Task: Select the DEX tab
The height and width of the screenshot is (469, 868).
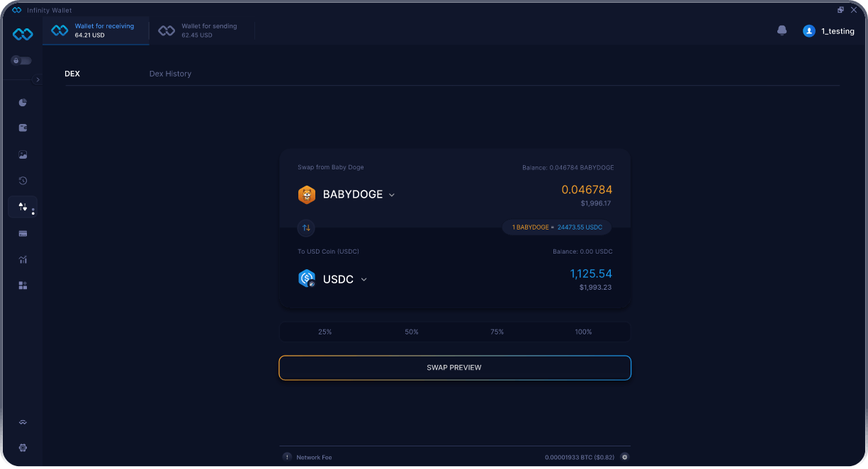Action: (x=72, y=74)
